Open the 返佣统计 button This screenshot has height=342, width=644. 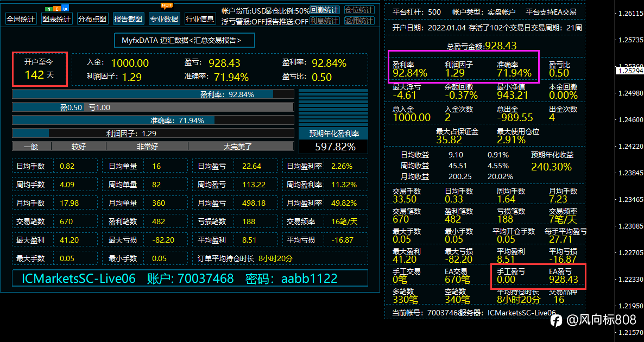[x=359, y=21]
